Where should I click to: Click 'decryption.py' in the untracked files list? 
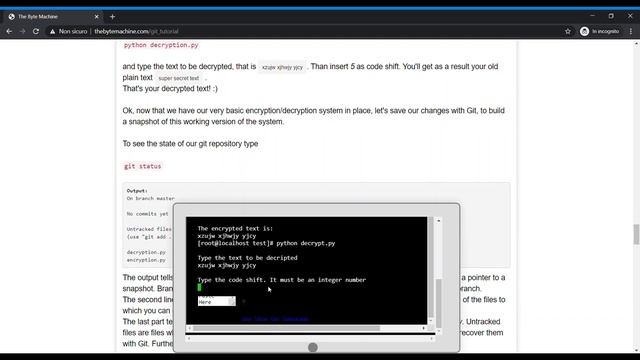[x=146, y=252]
